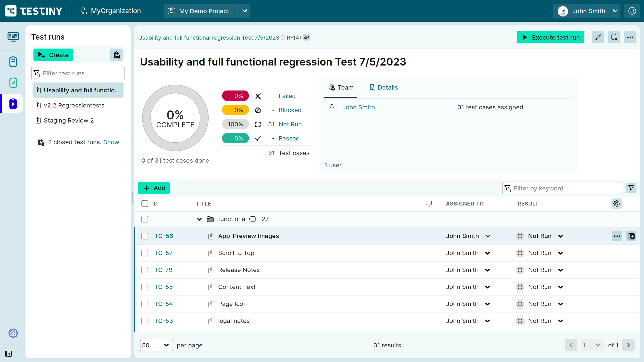The height and width of the screenshot is (362, 644).
Task: Check the TC-57 Scroll to Top checkbox
Action: (x=145, y=253)
